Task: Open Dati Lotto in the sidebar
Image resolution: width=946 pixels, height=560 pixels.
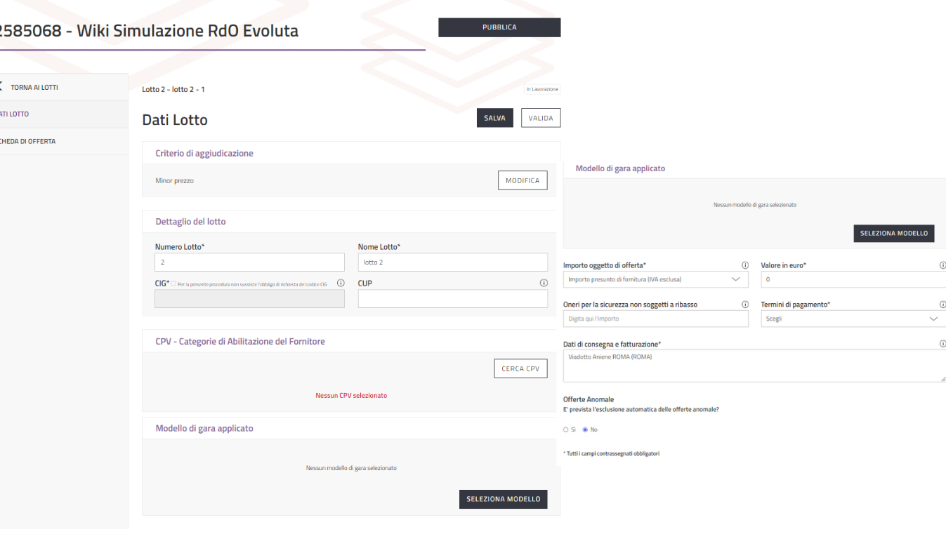Action: [x=15, y=114]
